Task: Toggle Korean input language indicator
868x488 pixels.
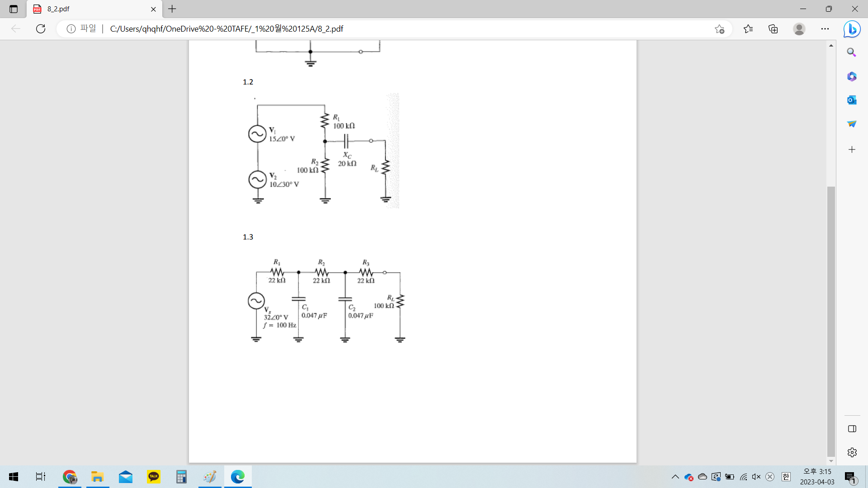Action: (x=786, y=477)
